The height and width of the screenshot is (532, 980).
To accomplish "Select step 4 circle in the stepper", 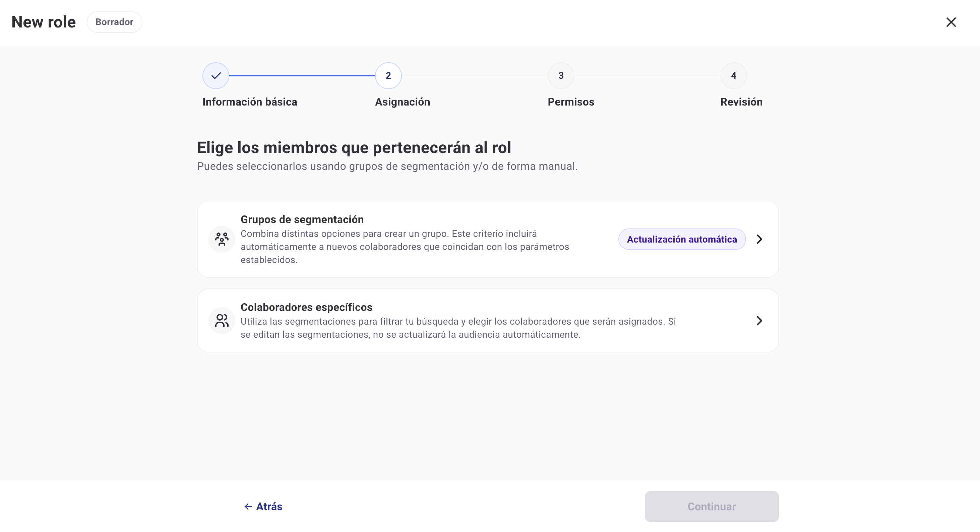I will (733, 76).
